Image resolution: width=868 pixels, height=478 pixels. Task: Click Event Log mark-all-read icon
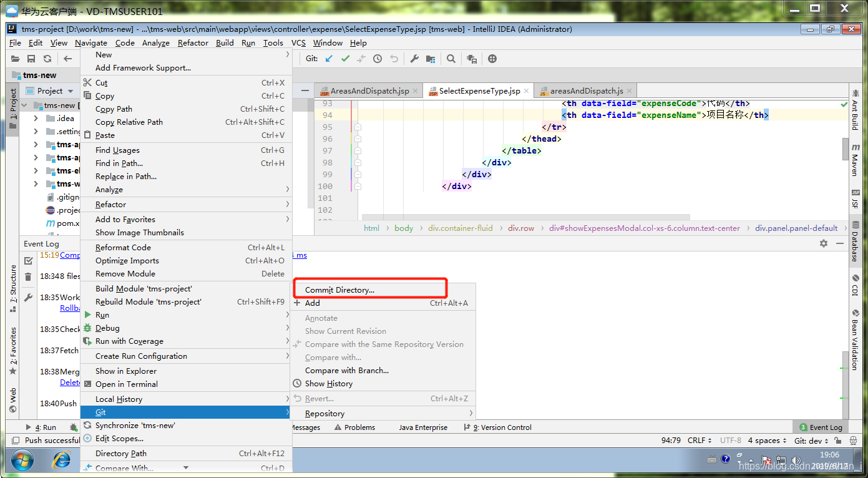click(28, 260)
